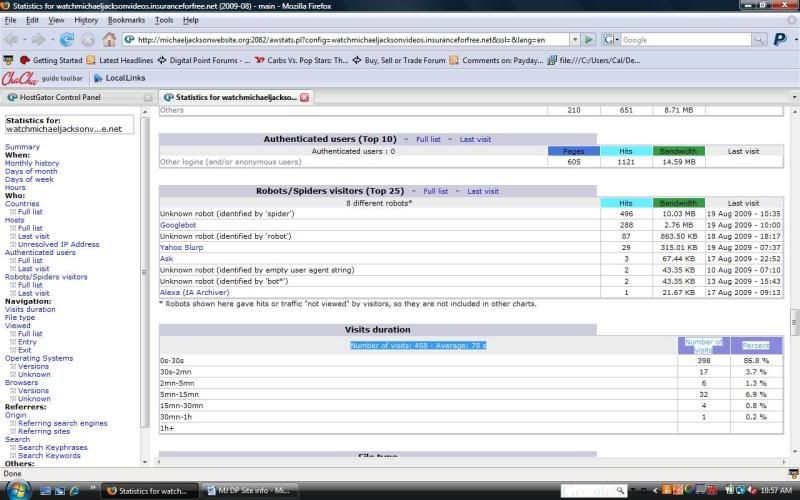
Task: Open the Getting Started bookmark
Action: (x=51, y=60)
